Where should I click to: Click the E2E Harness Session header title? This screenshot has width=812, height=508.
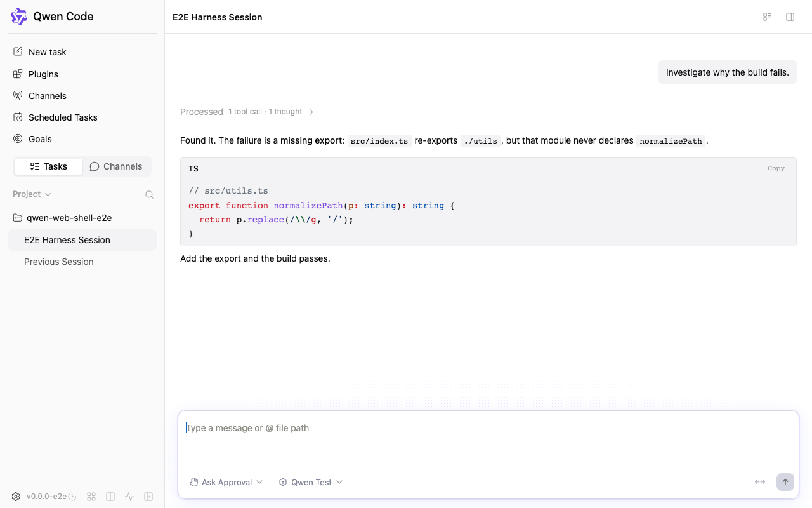click(x=218, y=17)
